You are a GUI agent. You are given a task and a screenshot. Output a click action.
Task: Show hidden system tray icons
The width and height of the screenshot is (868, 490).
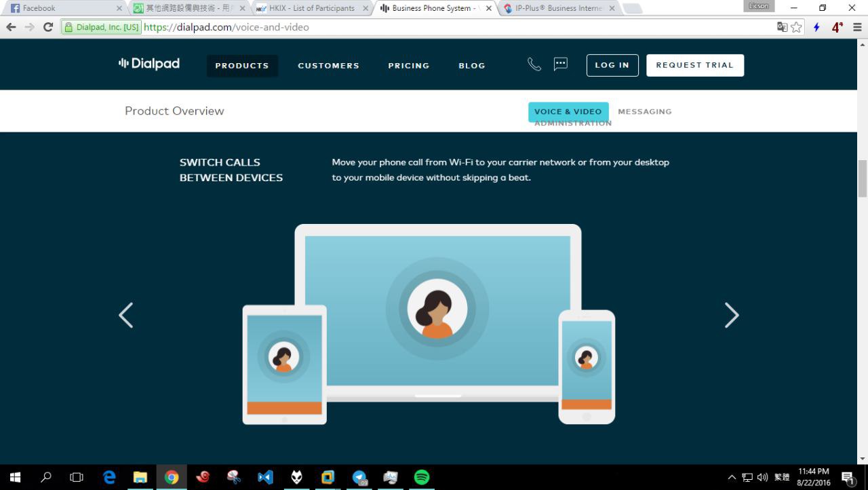coord(732,477)
